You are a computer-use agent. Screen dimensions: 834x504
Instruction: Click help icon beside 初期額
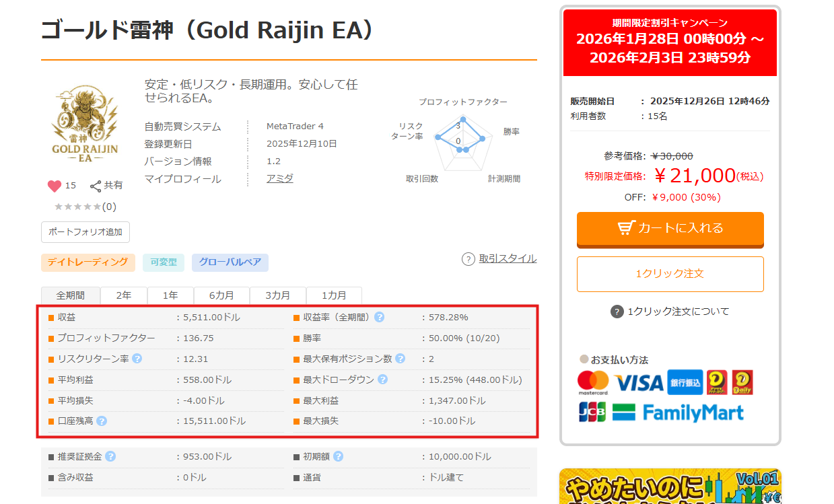coord(338,456)
